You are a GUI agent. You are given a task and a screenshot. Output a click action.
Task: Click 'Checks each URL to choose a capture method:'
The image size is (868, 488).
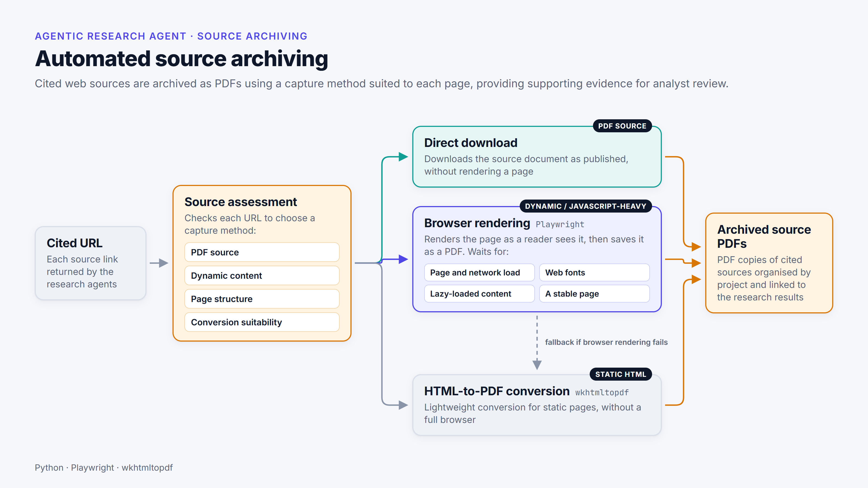(x=250, y=224)
